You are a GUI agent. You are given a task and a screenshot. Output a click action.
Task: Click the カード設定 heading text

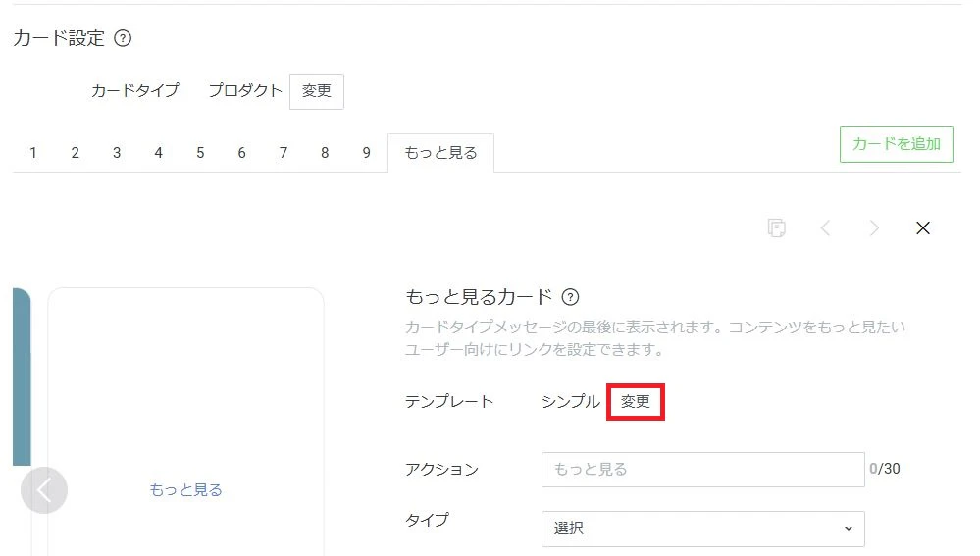(x=59, y=38)
